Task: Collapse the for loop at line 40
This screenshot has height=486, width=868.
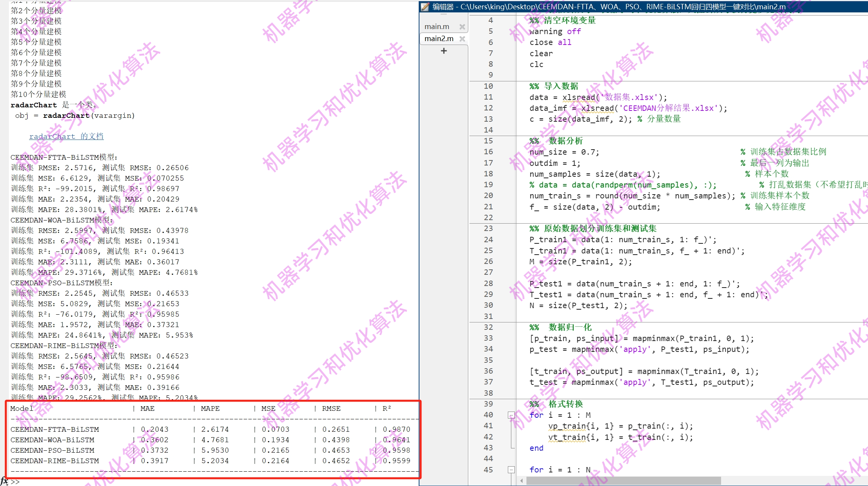Action: (511, 415)
